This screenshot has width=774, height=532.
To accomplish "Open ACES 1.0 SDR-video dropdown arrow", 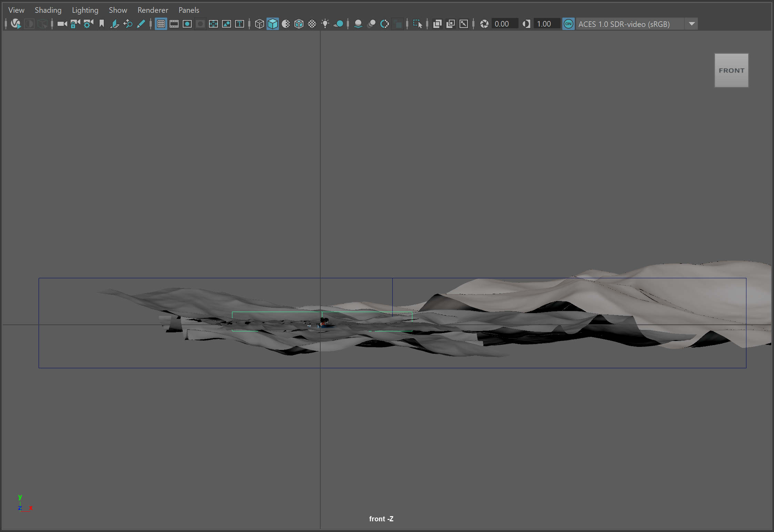I will (692, 24).
